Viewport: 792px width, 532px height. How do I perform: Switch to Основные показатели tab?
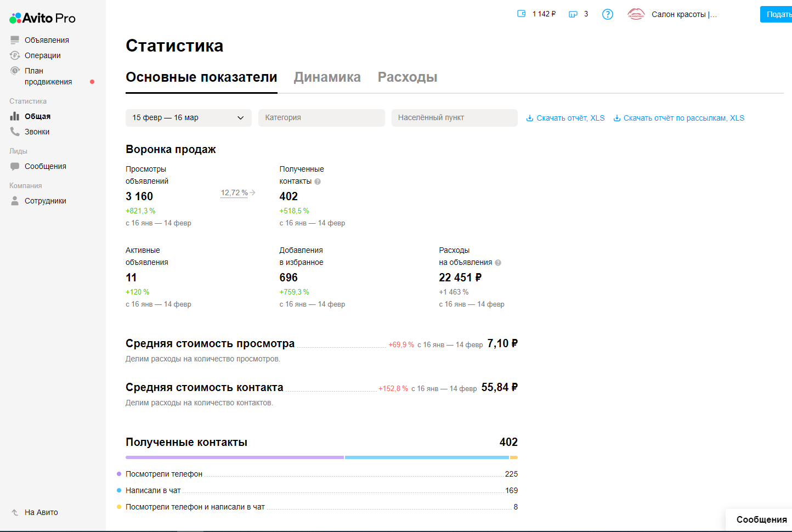(x=201, y=77)
